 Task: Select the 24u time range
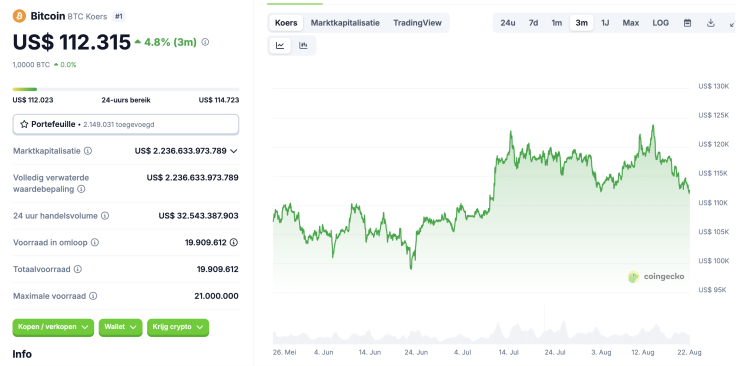[x=508, y=22]
